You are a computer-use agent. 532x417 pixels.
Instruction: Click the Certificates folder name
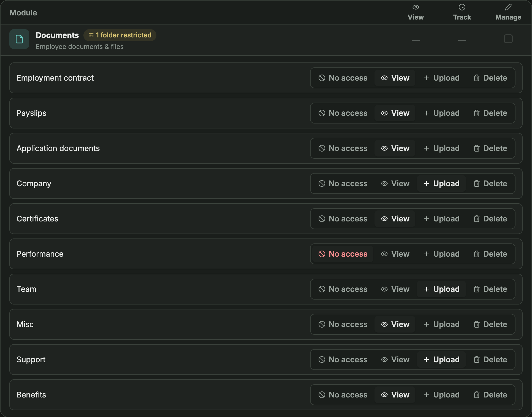[37, 219]
